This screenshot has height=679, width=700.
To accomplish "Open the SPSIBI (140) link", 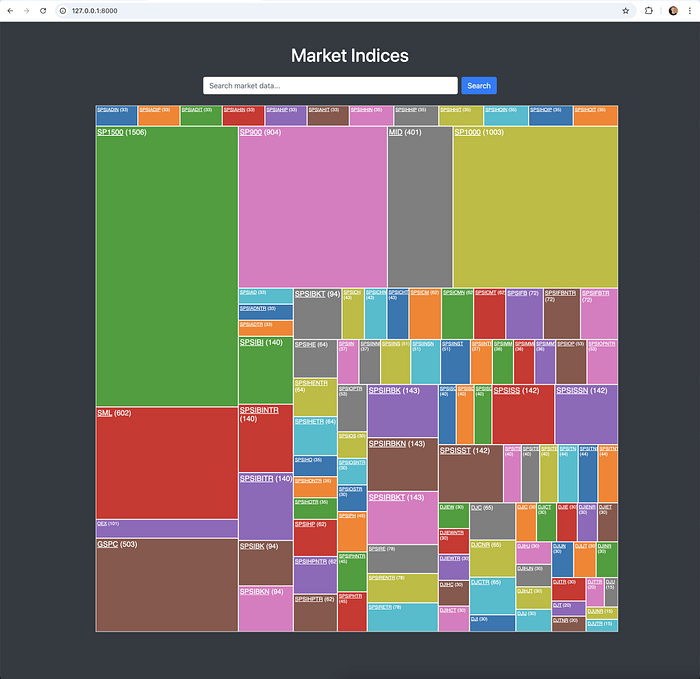I will pyautogui.click(x=251, y=342).
